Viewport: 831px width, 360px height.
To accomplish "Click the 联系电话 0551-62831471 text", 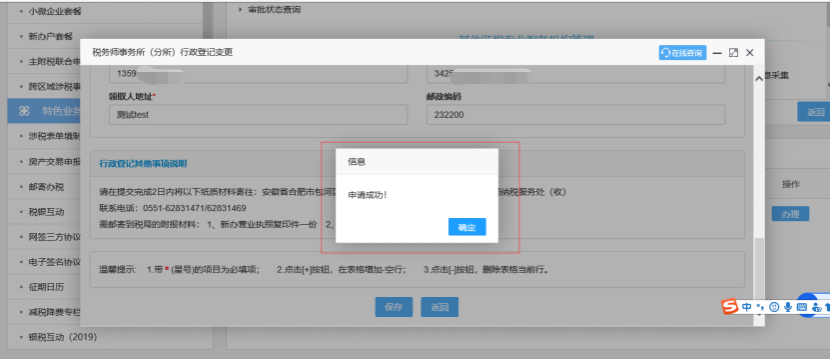I will pyautogui.click(x=173, y=208).
